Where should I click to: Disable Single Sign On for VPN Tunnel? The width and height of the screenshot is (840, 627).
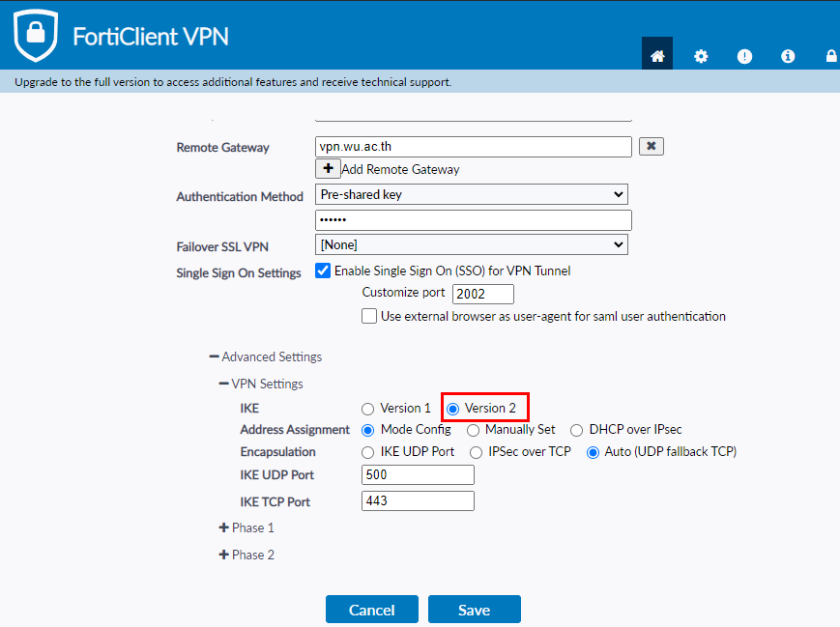[x=323, y=271]
